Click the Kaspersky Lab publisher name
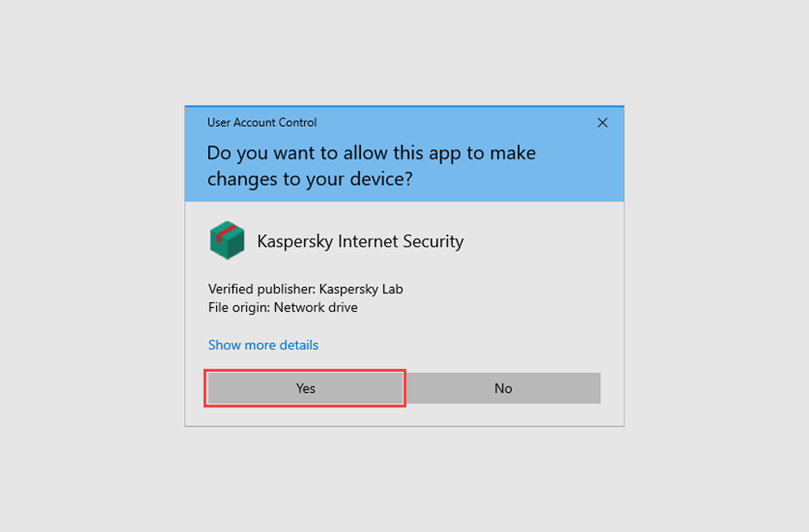The image size is (809, 532). (361, 289)
